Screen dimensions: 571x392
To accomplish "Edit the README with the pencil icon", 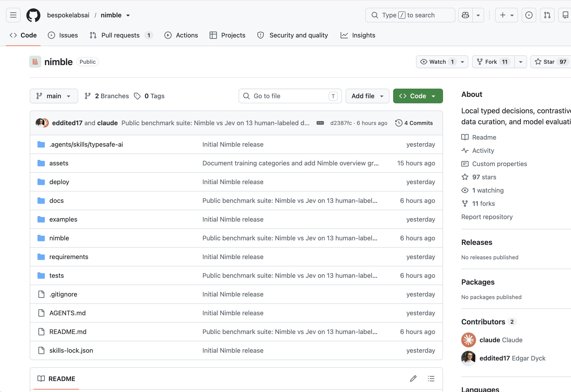I will (413, 379).
